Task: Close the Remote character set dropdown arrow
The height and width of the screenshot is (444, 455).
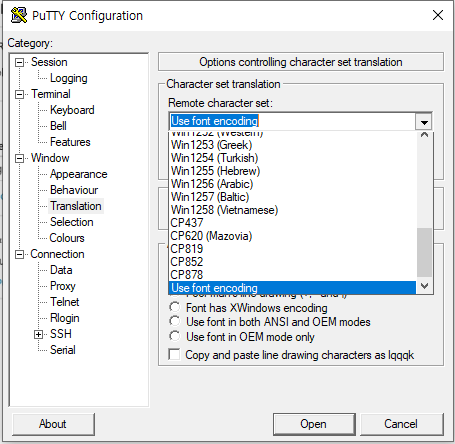Action: (x=424, y=122)
